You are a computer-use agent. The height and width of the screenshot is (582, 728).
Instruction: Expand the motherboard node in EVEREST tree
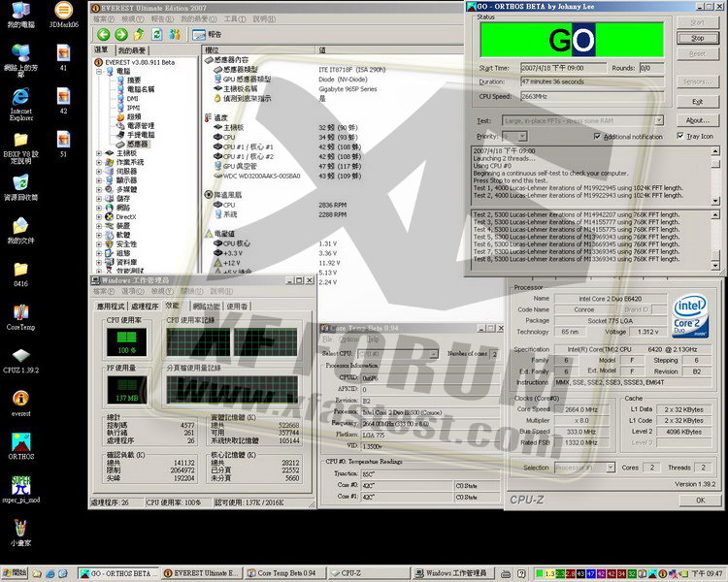pyautogui.click(x=99, y=153)
